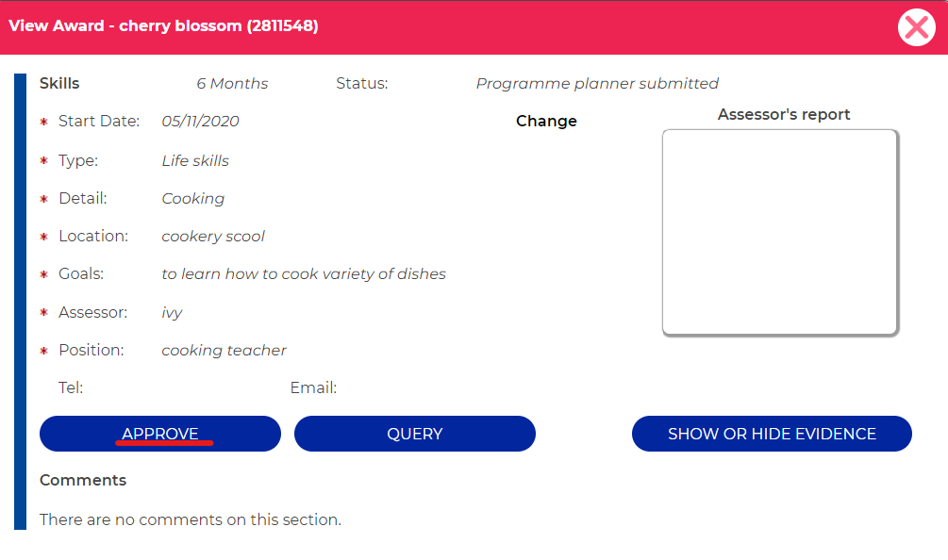948x560 pixels.
Task: Select the Goals text about cooking dishes
Action: click(x=304, y=273)
